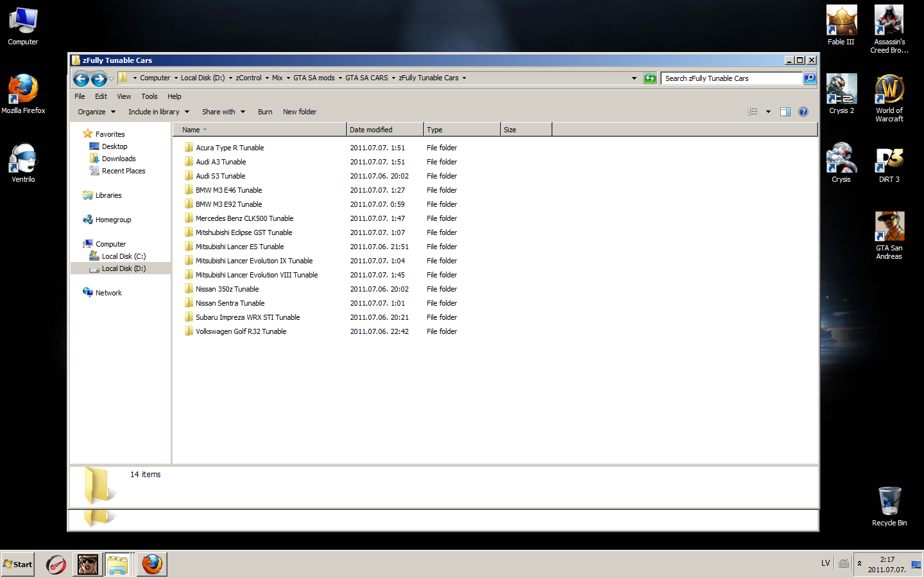Click the Burn button
This screenshot has width=924, height=578.
pyautogui.click(x=265, y=112)
